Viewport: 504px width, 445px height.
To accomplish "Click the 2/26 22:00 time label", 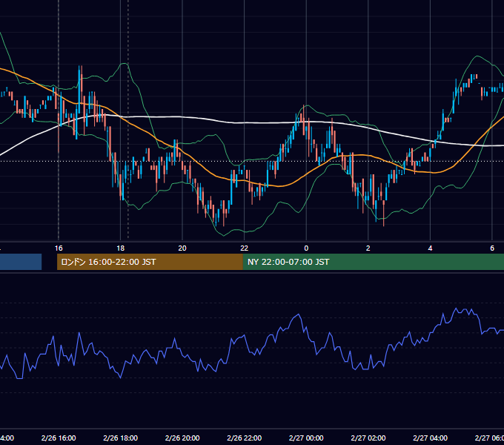I will (245, 438).
